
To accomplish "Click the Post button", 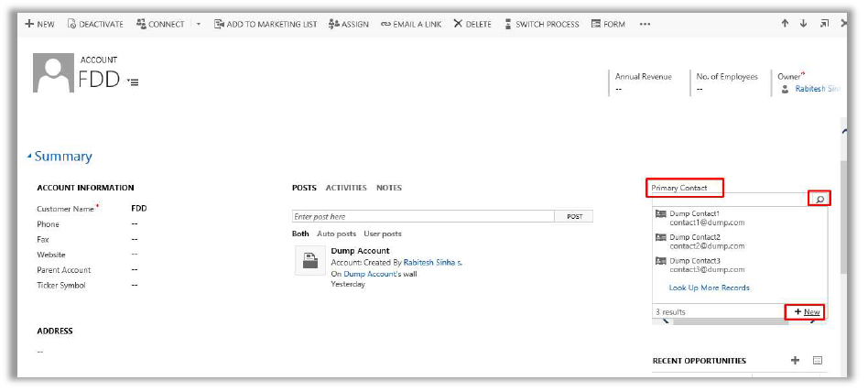I will pyautogui.click(x=574, y=217).
